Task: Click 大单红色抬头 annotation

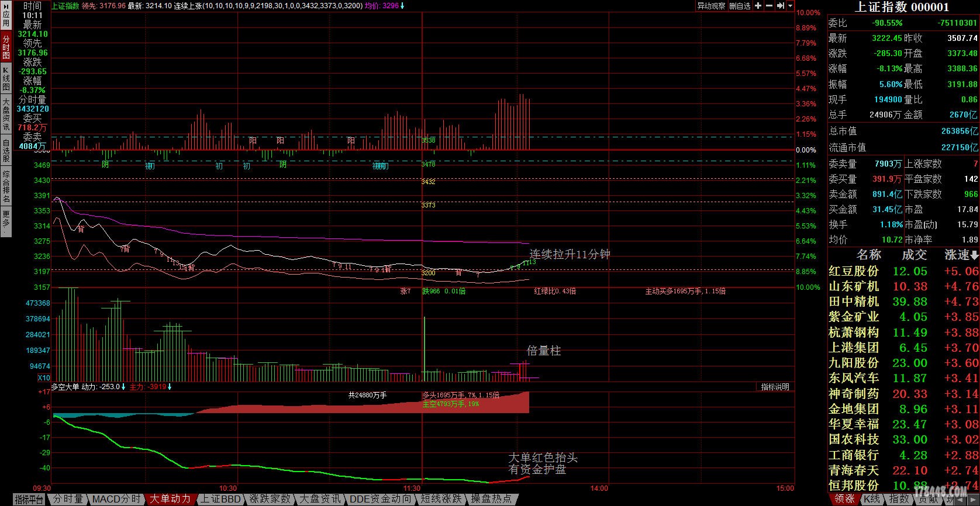Action: click(x=543, y=458)
